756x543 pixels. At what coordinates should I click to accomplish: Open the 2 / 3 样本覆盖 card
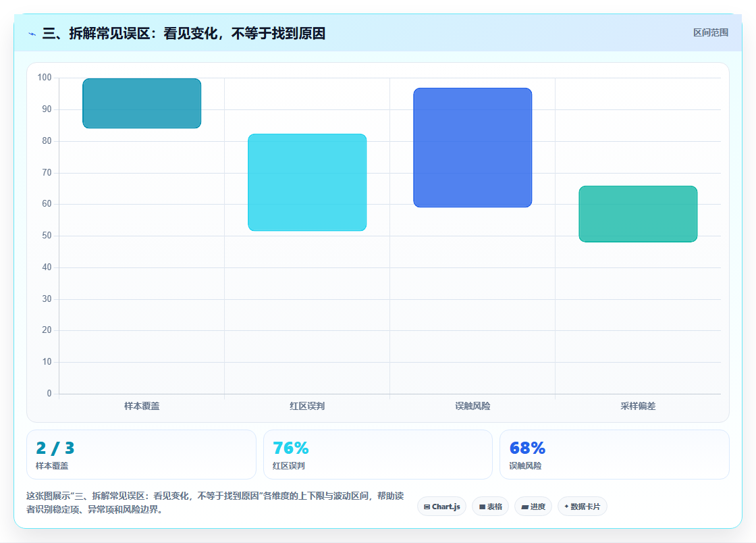[141, 455]
